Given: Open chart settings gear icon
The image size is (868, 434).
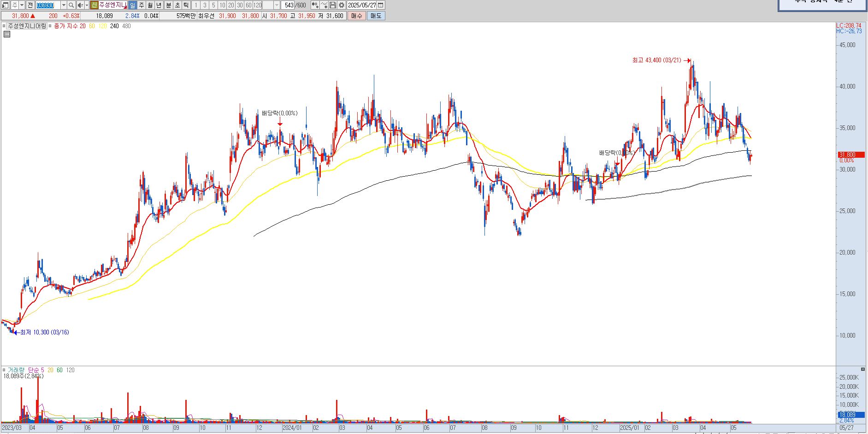Looking at the screenshot, I should [x=342, y=5].
